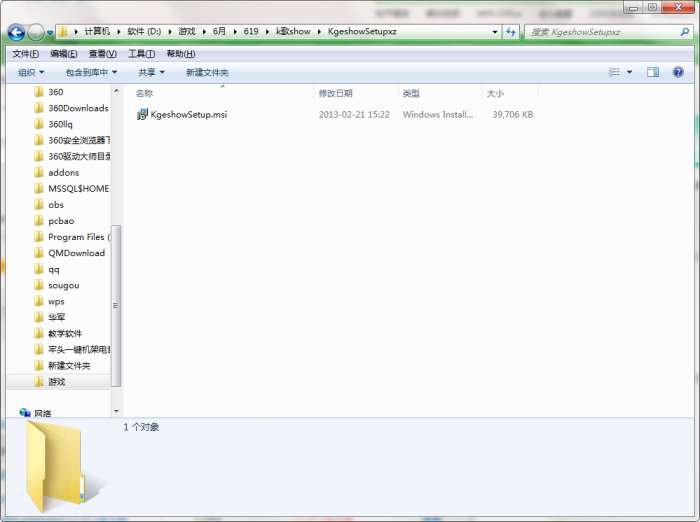Open the 文件(F) menu
This screenshot has width=700, height=522.
[x=25, y=54]
